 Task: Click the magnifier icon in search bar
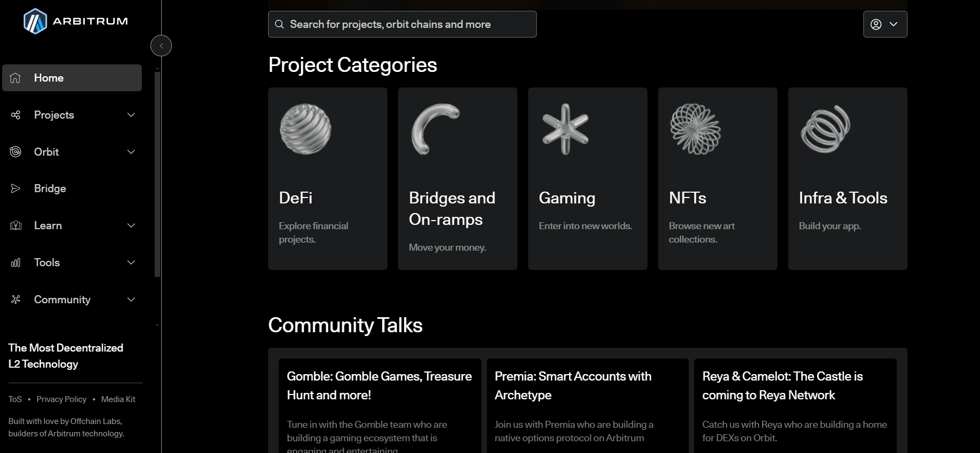[279, 24]
